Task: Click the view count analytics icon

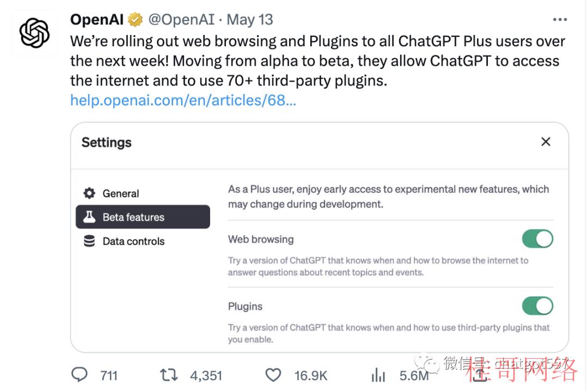Action: (x=378, y=375)
